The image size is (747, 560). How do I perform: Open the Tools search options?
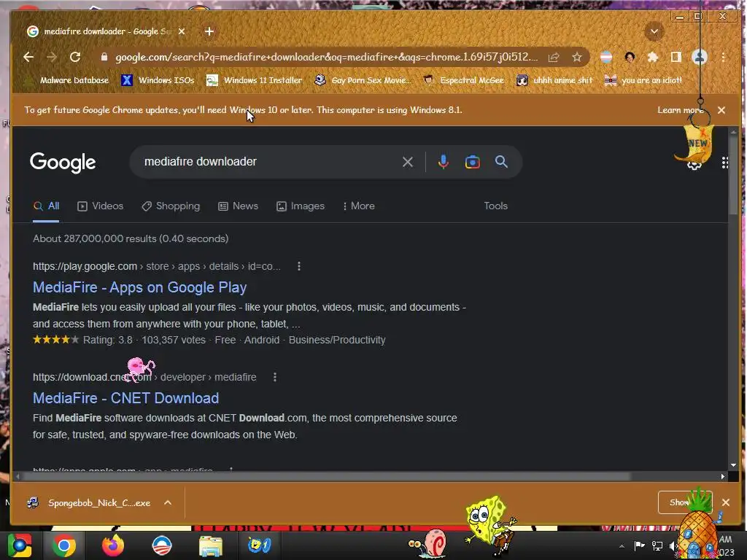pyautogui.click(x=495, y=206)
